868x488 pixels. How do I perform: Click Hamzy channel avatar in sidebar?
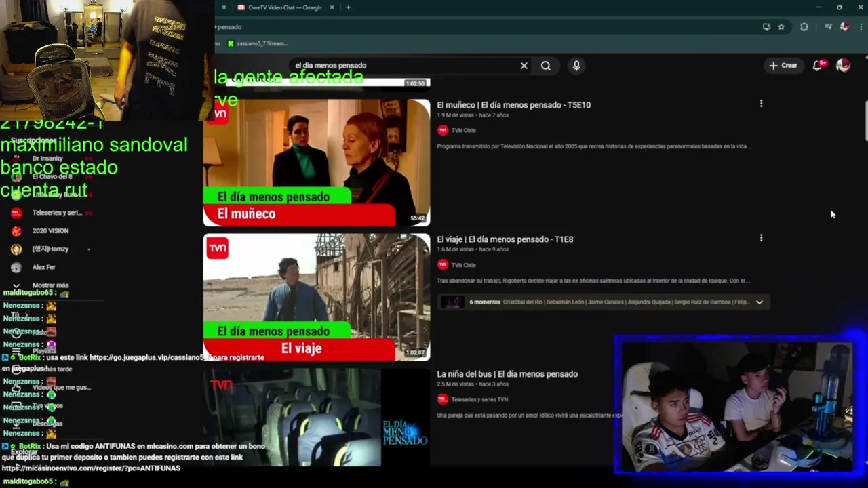tap(16, 249)
